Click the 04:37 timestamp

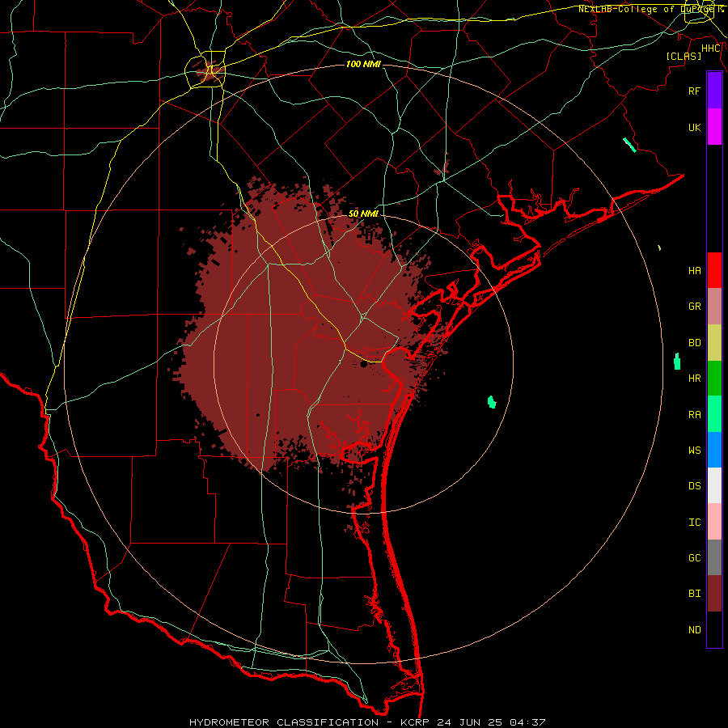pyautogui.click(x=527, y=722)
